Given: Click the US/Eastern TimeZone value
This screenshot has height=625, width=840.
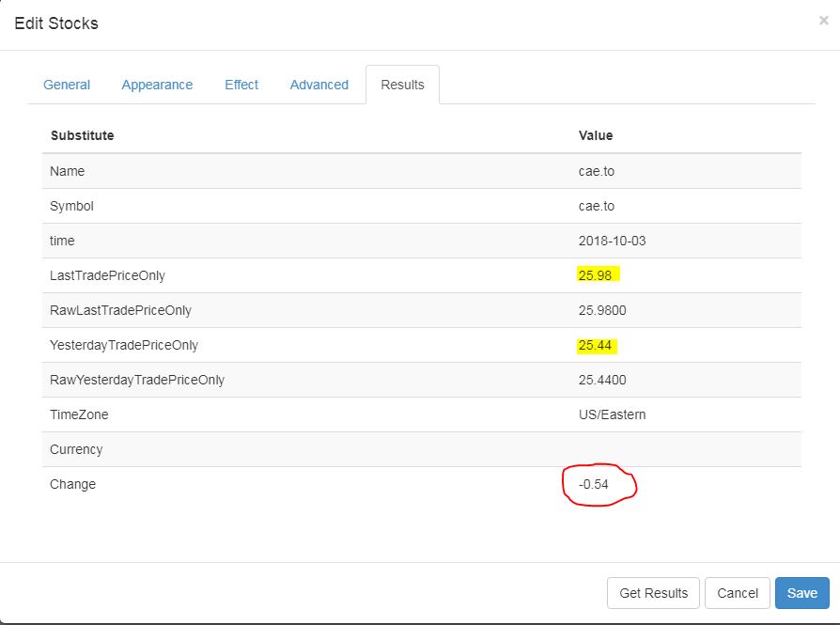Looking at the screenshot, I should coord(612,414).
